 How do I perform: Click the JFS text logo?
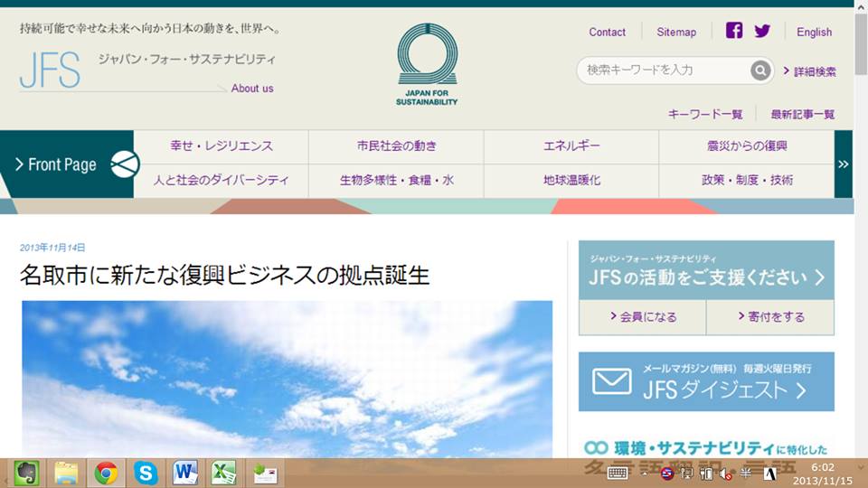[x=50, y=70]
